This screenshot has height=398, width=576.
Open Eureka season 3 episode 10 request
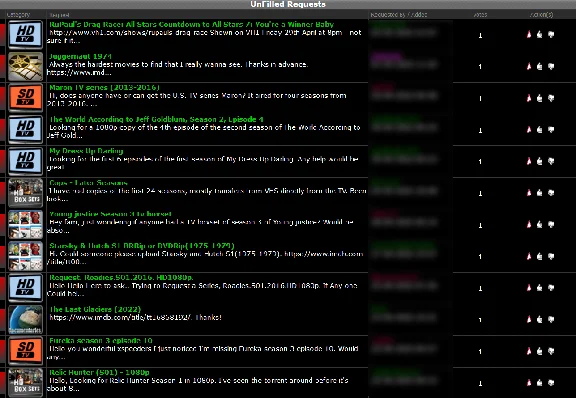[x=101, y=341]
